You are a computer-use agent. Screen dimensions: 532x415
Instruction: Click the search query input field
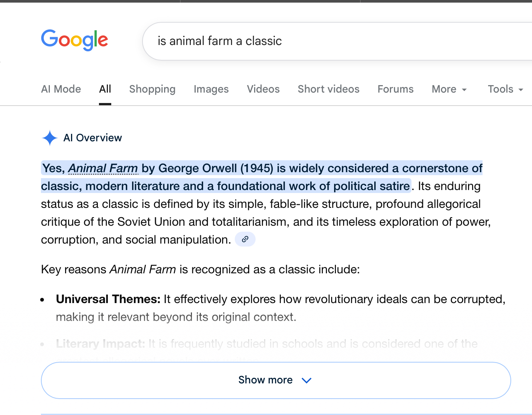(335, 41)
